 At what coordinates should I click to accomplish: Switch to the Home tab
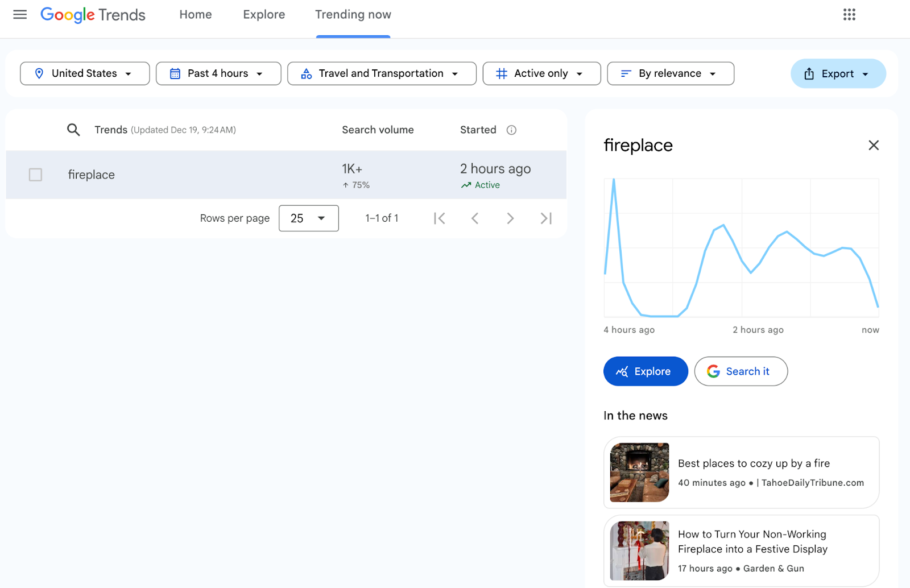coord(196,15)
